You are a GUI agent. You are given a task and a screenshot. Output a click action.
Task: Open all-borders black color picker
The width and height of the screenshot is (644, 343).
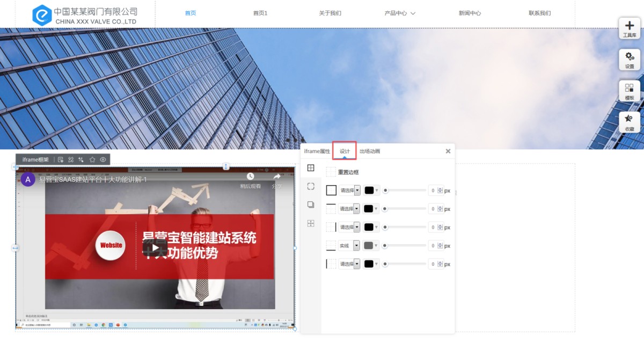pos(371,190)
